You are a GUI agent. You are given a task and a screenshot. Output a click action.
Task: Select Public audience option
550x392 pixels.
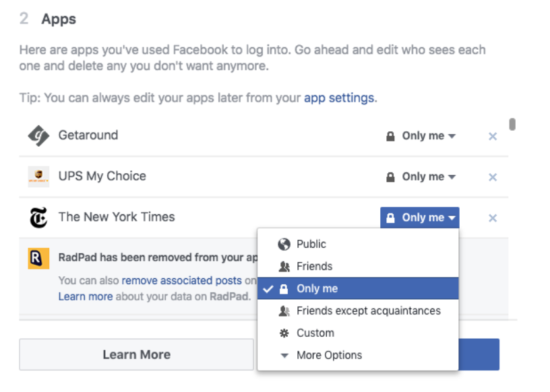click(x=311, y=244)
